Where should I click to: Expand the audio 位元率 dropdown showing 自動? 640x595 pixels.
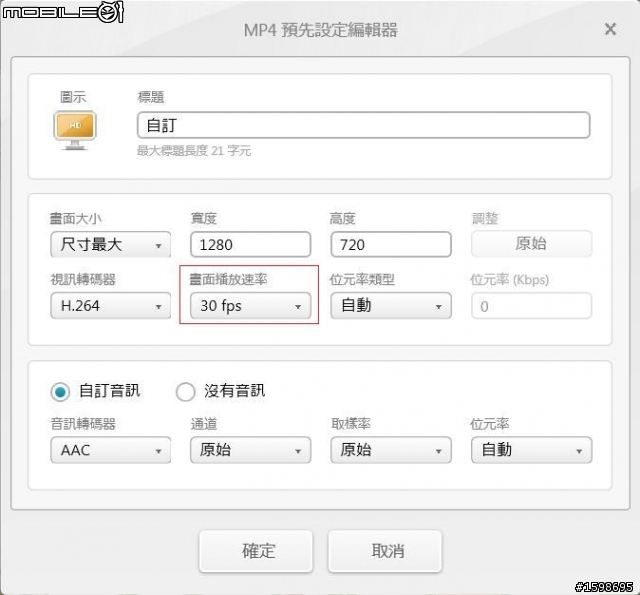[x=531, y=450]
